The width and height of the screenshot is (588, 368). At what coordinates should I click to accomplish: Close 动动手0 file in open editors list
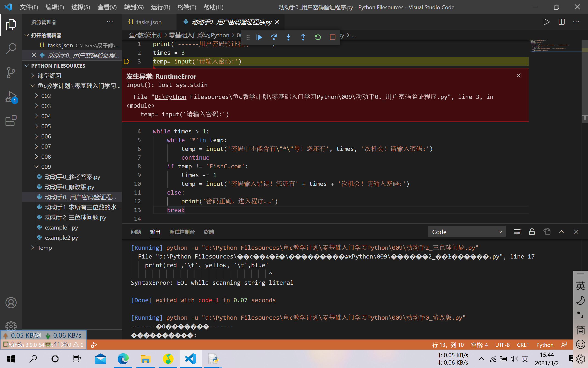pos(34,55)
